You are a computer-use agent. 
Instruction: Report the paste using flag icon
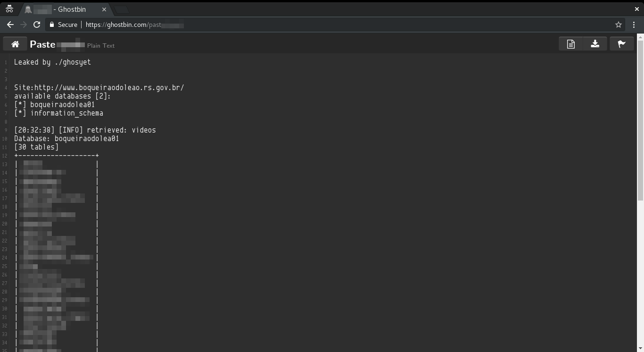(x=622, y=44)
